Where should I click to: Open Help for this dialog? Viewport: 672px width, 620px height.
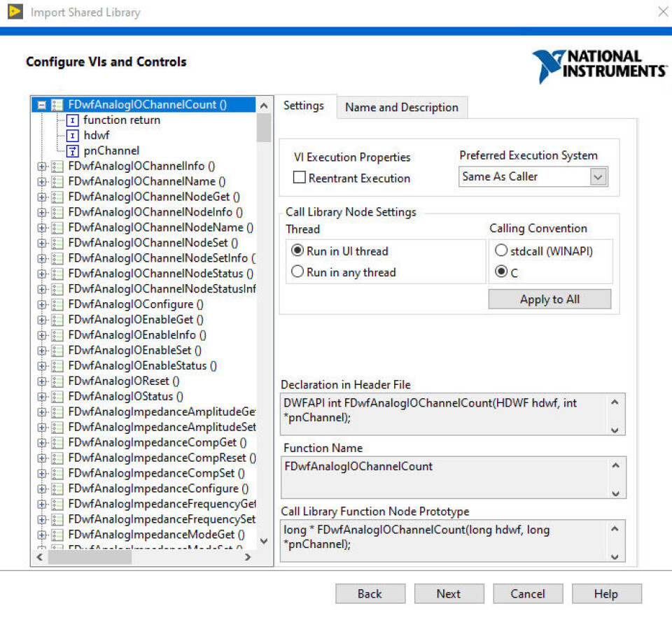606,594
